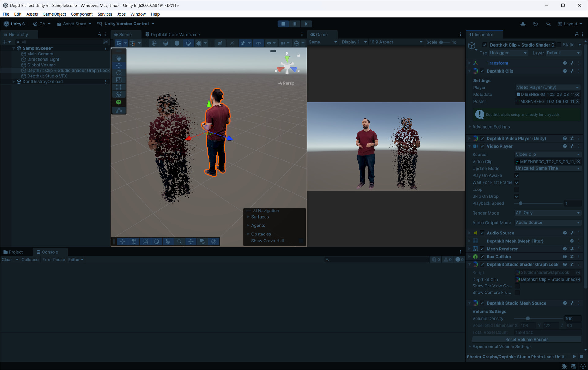Click the Pause playback button
Screen dimensions: 588x370
point(295,24)
